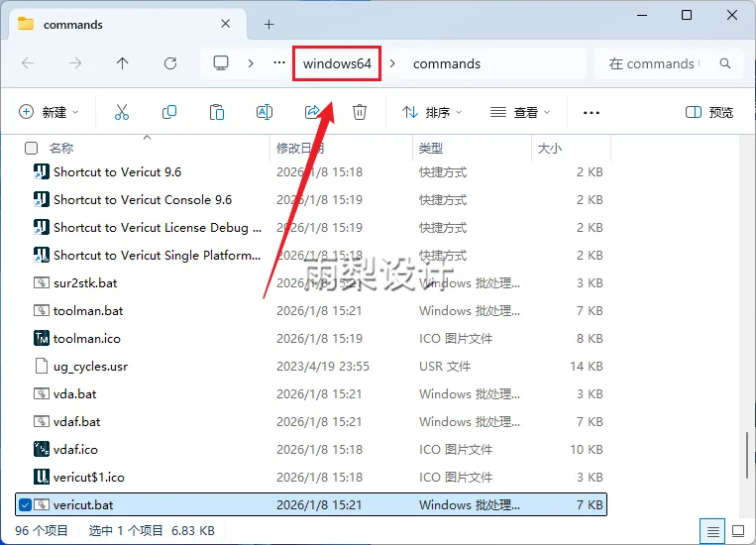Open the toolbar See more ellipsis

[592, 112]
